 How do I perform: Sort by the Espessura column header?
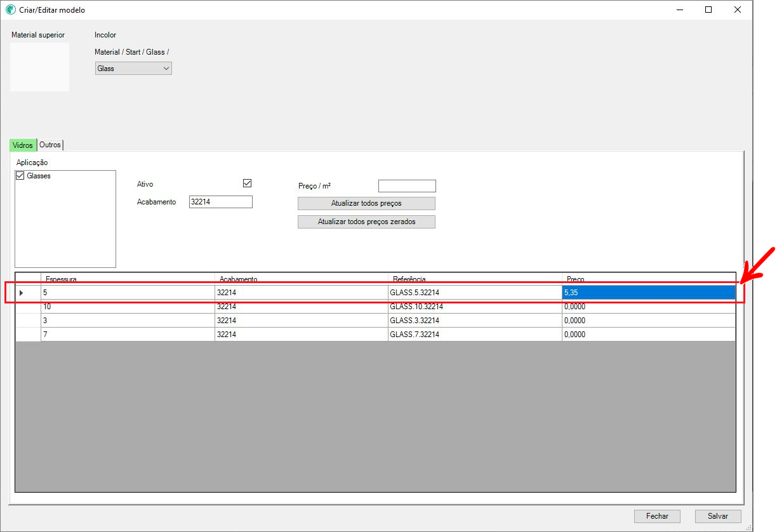pyautogui.click(x=127, y=279)
